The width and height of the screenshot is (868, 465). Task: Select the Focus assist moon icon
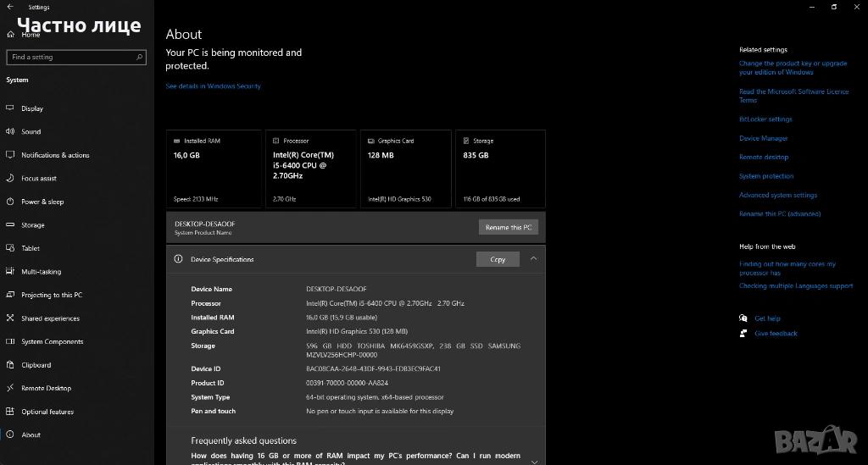pyautogui.click(x=10, y=179)
